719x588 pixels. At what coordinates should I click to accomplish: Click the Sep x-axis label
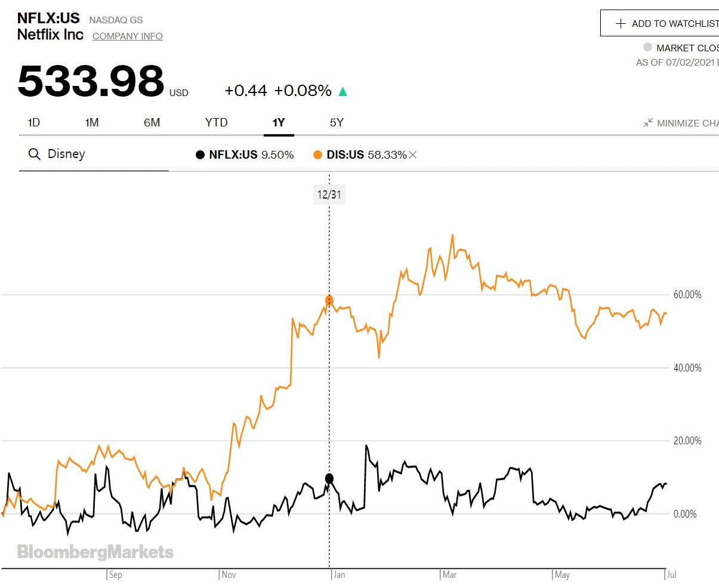coord(116,575)
